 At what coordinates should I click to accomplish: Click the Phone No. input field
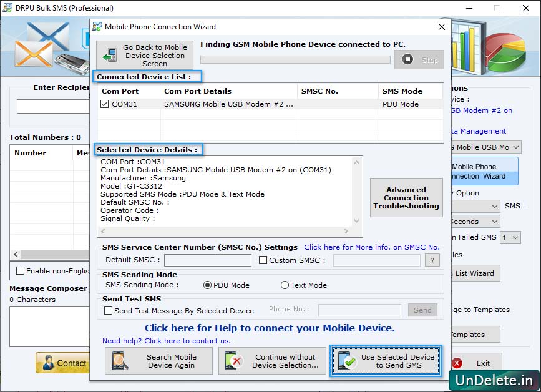click(x=359, y=310)
